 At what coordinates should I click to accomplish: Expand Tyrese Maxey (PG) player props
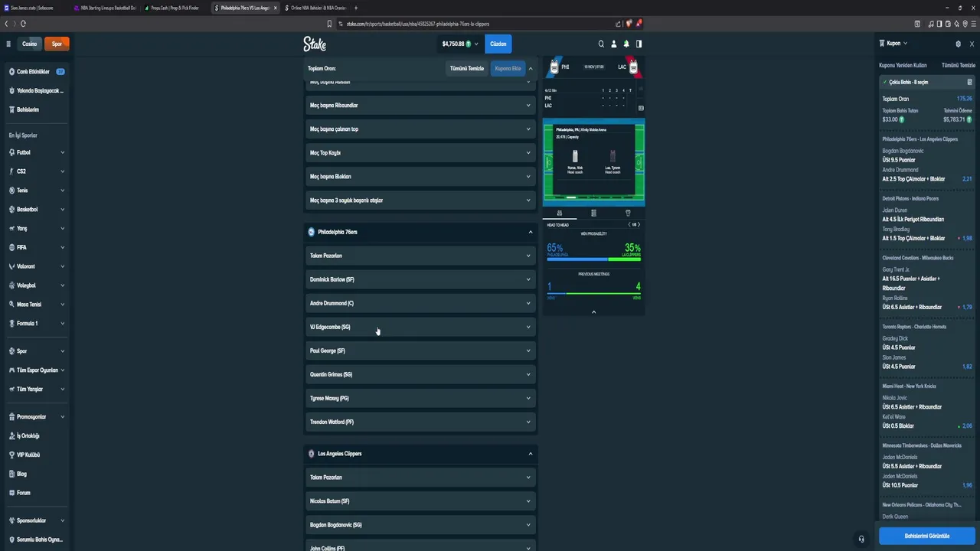420,398
